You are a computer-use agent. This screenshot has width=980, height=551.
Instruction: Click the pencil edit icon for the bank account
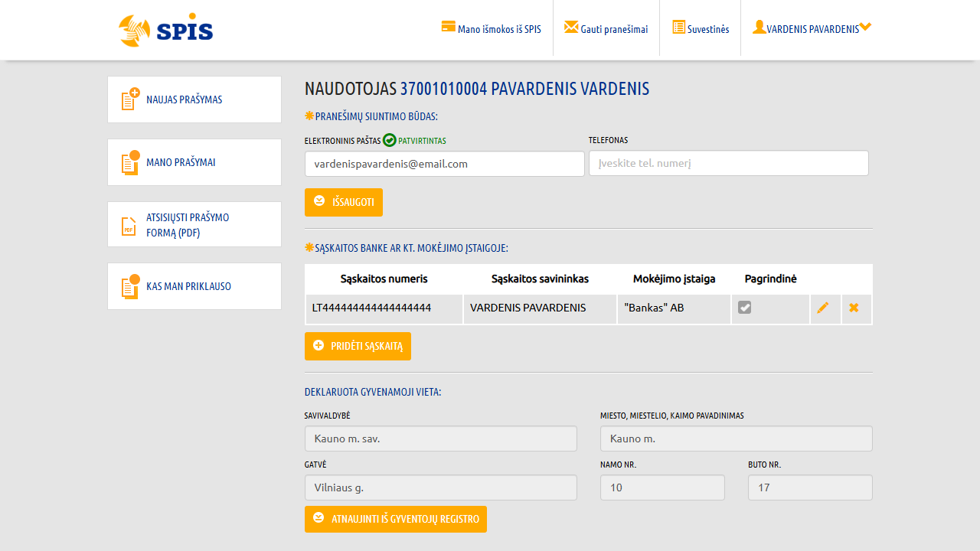[x=823, y=308]
